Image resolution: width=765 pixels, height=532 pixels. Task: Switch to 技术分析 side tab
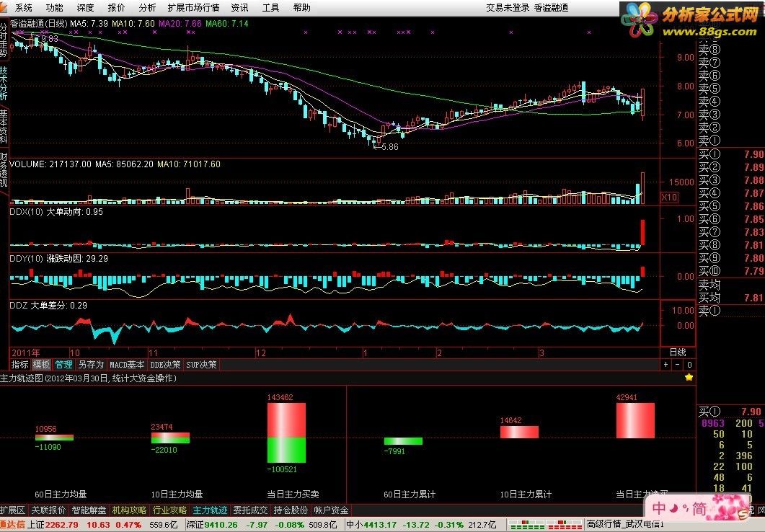click(4, 83)
